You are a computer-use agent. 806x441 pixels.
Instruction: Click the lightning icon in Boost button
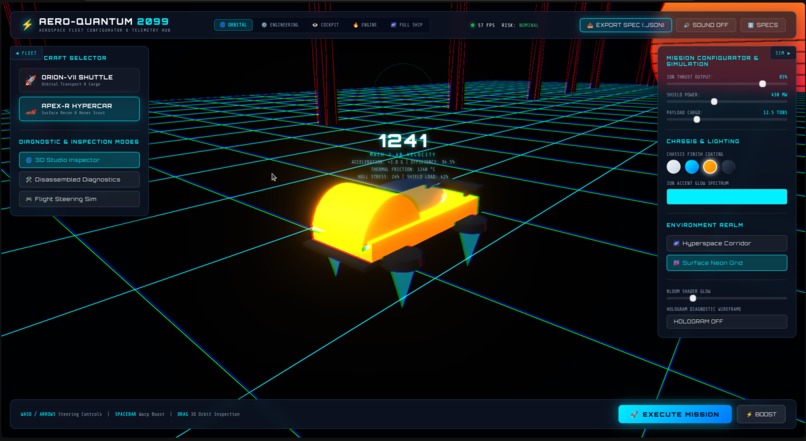[x=749, y=414]
